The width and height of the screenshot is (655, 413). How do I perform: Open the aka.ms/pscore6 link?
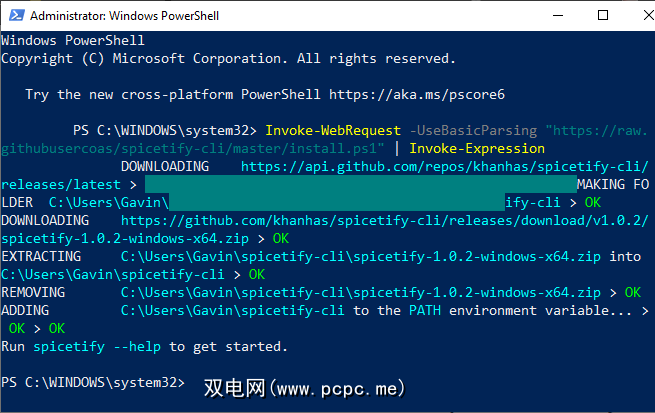416,94
